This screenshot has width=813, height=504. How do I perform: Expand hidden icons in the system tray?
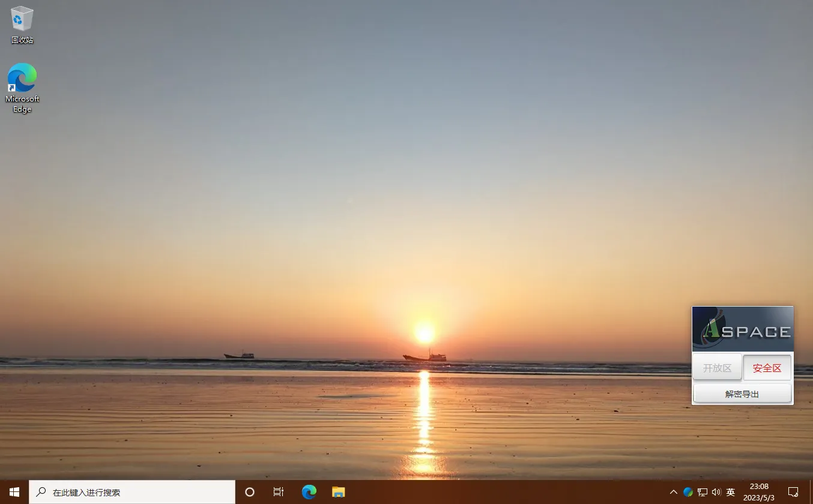[x=674, y=492]
